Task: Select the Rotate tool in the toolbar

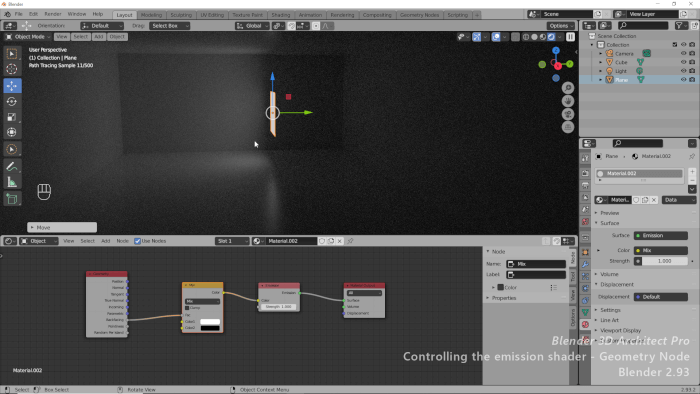Action: pyautogui.click(x=12, y=102)
